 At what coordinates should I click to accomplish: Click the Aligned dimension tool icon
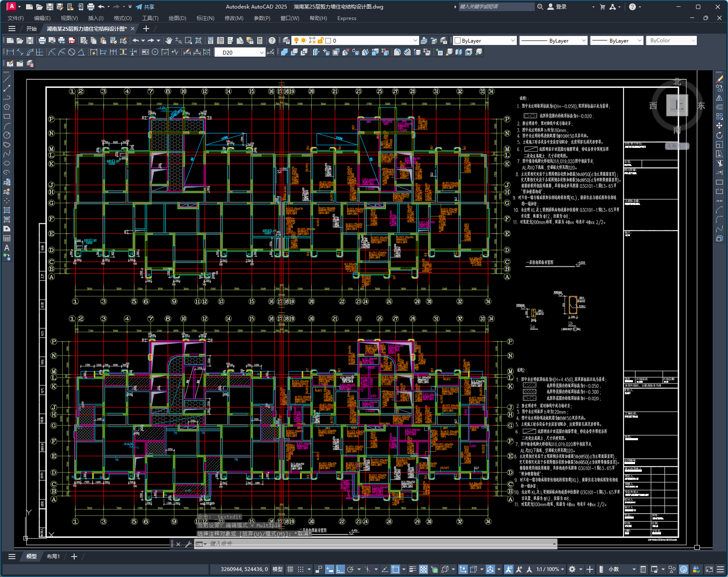point(20,52)
